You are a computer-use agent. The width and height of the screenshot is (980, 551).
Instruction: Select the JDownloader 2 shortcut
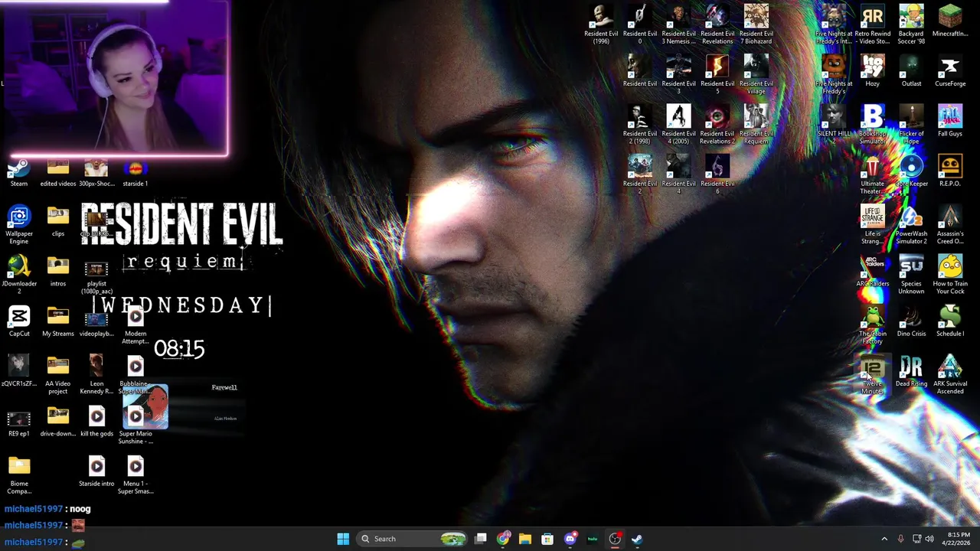[x=19, y=275]
